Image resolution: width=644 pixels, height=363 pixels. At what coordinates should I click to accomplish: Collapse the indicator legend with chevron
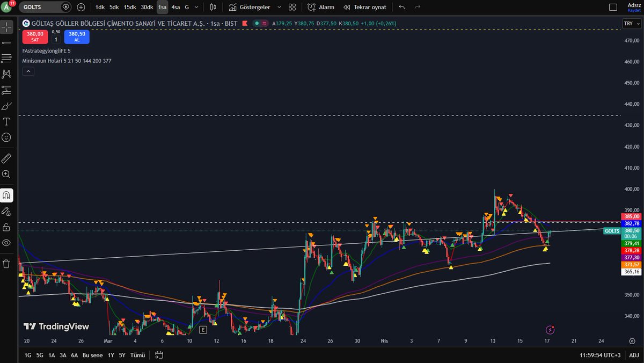pos(28,71)
